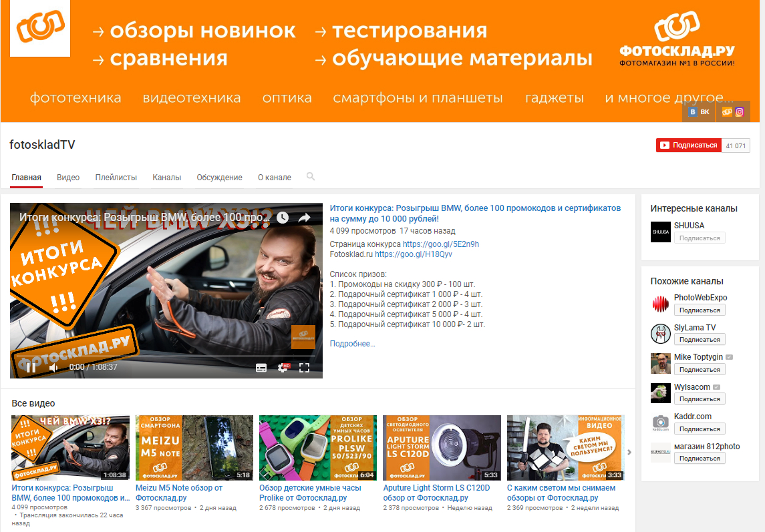Open the VK social icon

point(697,111)
